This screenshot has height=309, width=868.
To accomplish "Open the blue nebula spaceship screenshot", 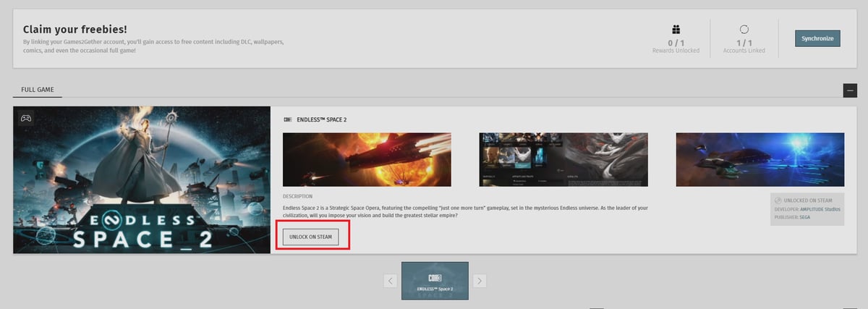I will (x=760, y=160).
